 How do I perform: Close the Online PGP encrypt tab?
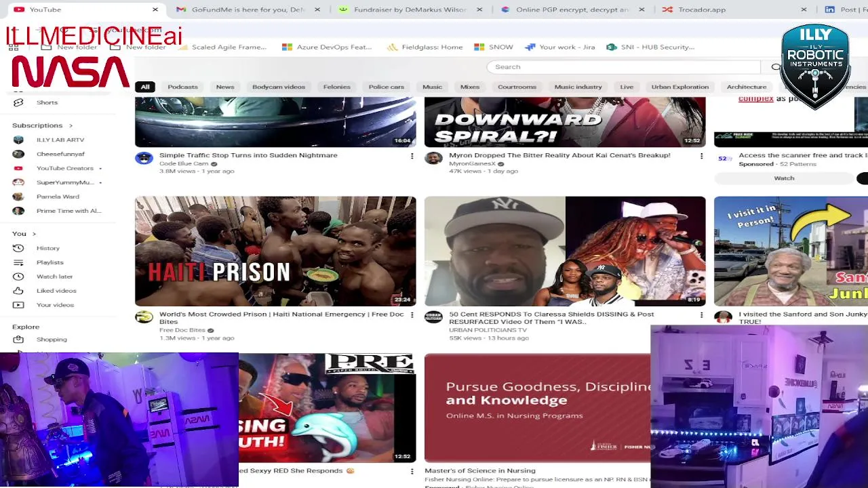pos(642,9)
